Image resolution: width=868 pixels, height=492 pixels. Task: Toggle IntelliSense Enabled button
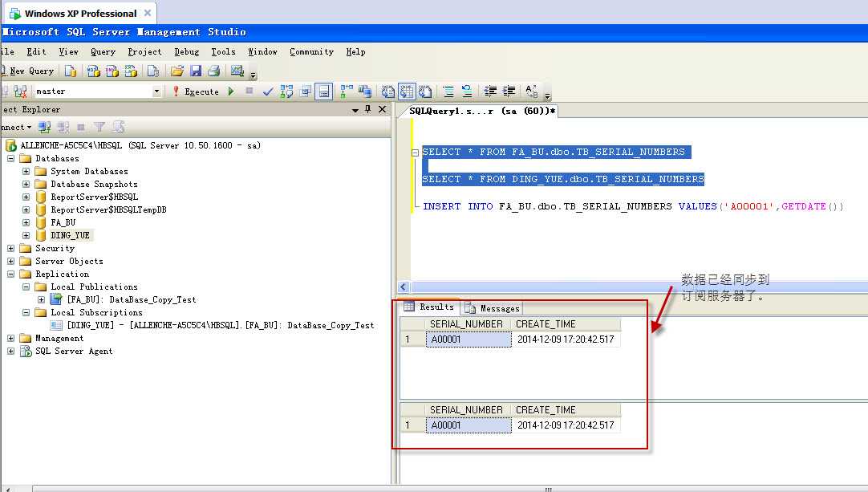(324, 91)
